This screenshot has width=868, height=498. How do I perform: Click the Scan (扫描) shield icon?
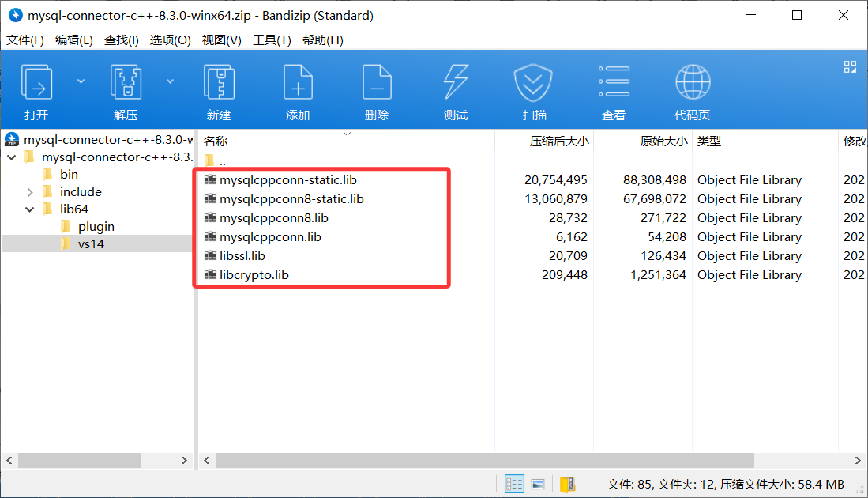534,83
